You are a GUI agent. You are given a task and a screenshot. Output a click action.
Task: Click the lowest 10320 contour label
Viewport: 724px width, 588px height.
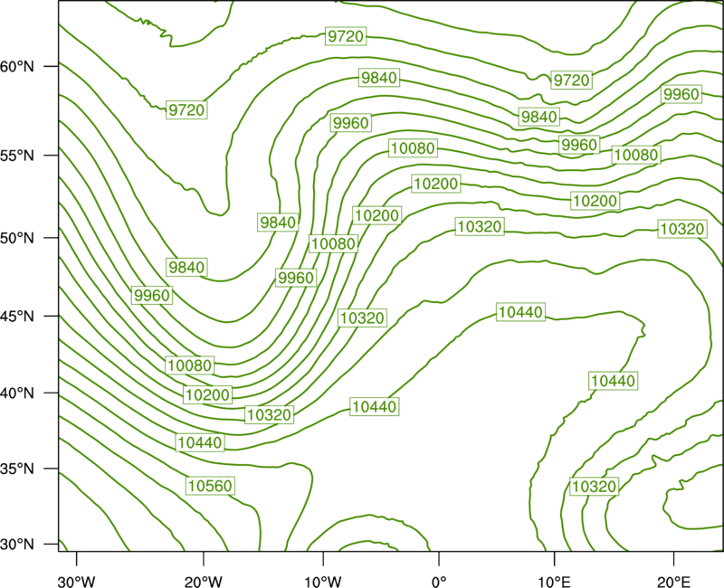[x=594, y=487]
